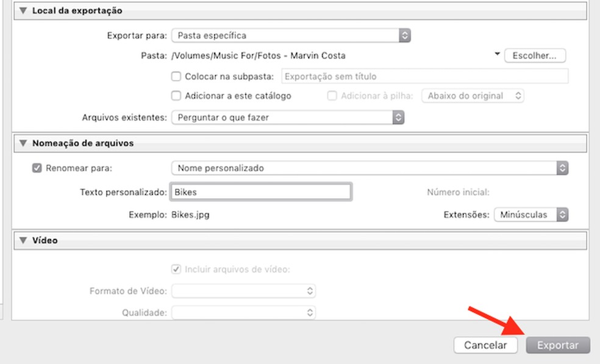Click the "Texto personalizado" field containing Bikes
600x364 pixels.
click(261, 191)
